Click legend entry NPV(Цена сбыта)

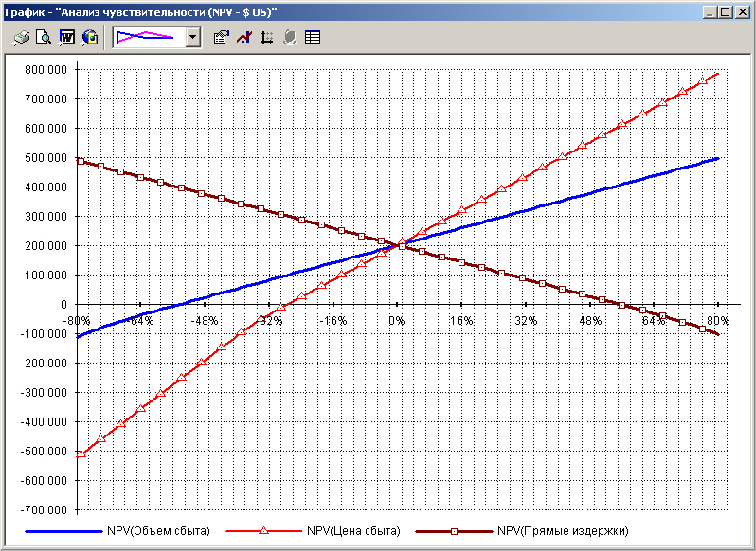[353, 531]
